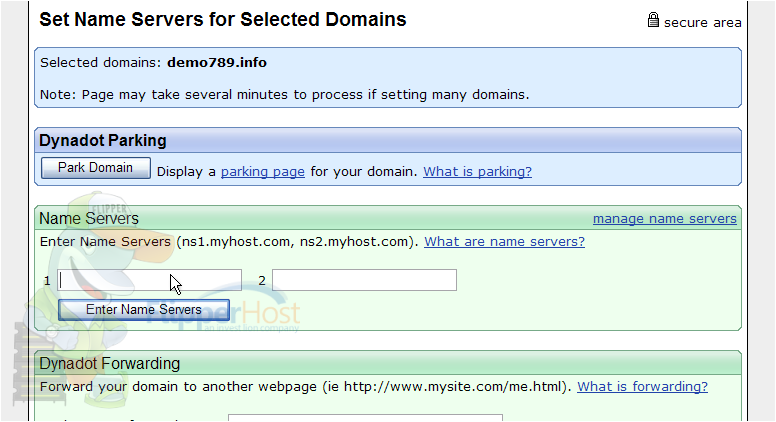Click the secure area label text

click(702, 23)
